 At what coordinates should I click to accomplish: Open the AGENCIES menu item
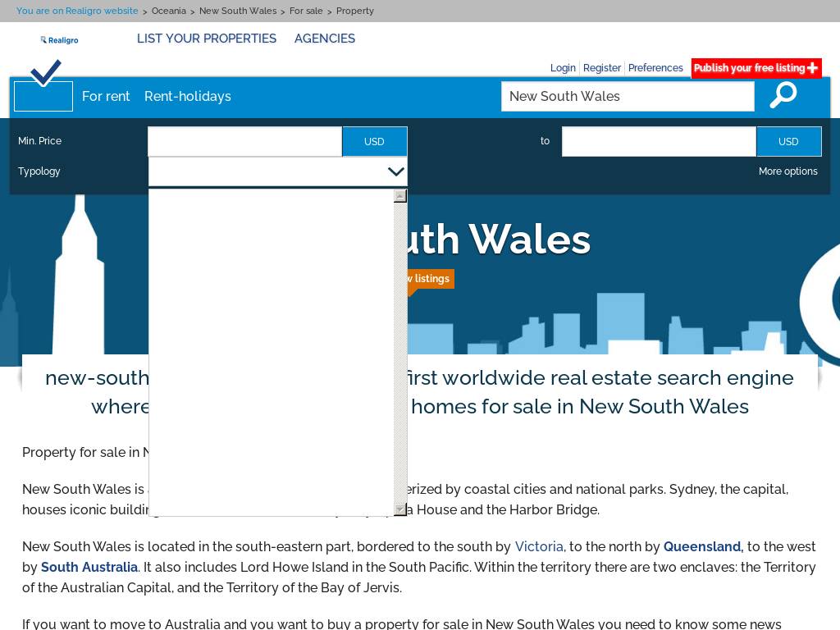[325, 39]
